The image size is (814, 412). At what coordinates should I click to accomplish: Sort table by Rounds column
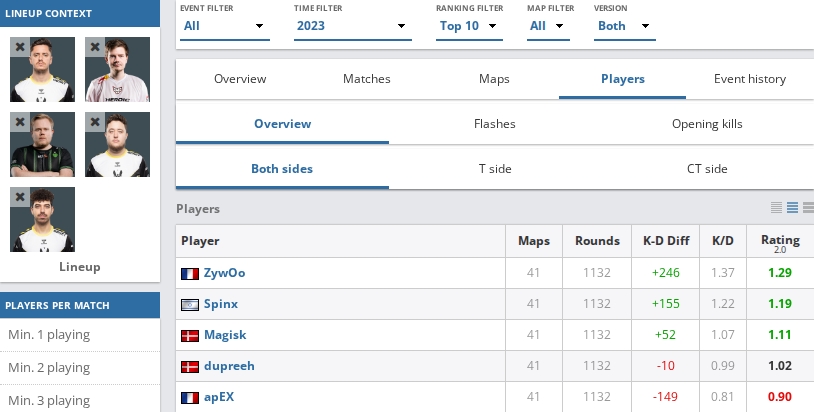pos(597,241)
